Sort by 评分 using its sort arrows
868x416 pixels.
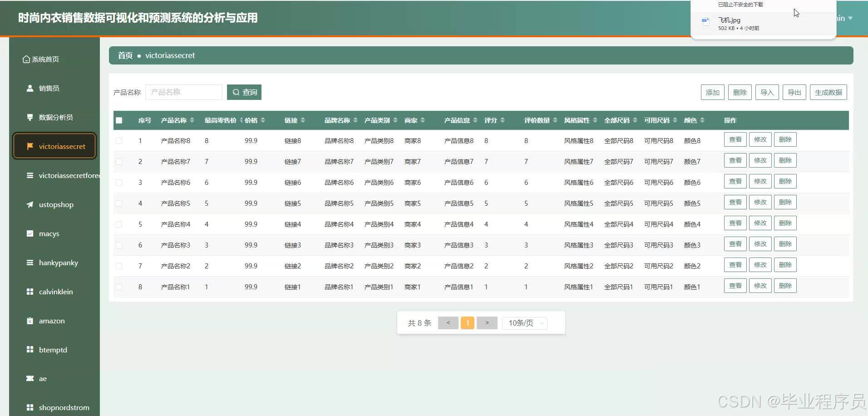point(503,120)
